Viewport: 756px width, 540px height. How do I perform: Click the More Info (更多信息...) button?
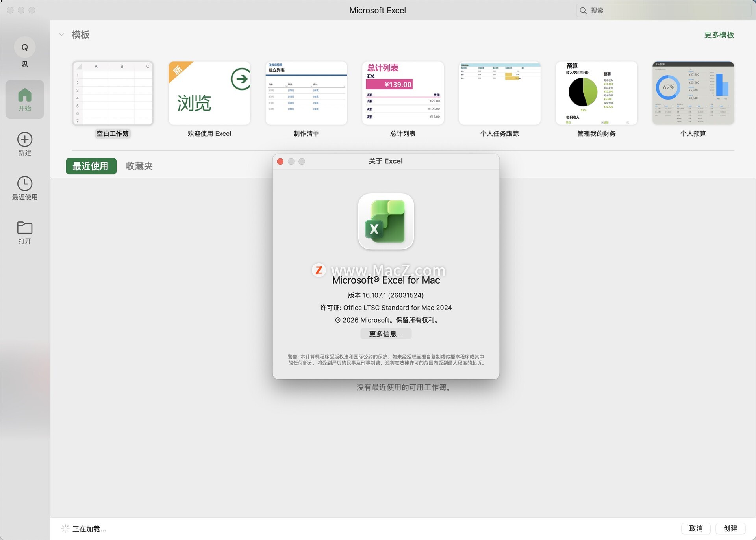[x=385, y=334]
